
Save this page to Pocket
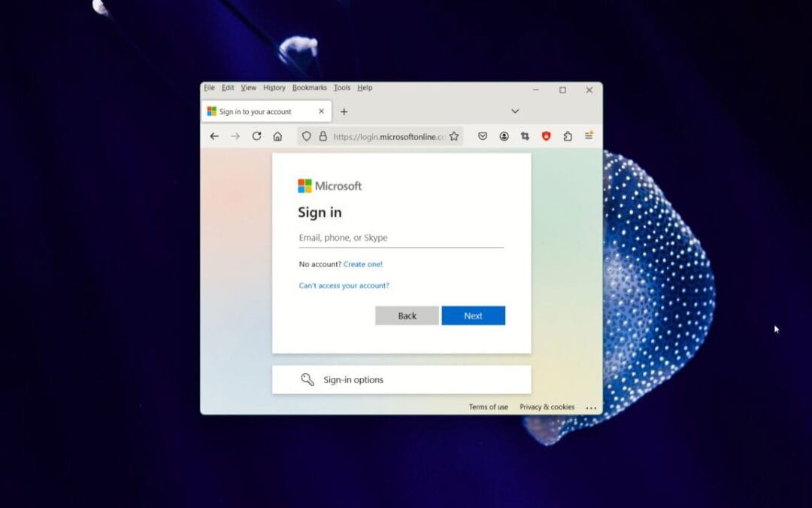click(x=483, y=135)
